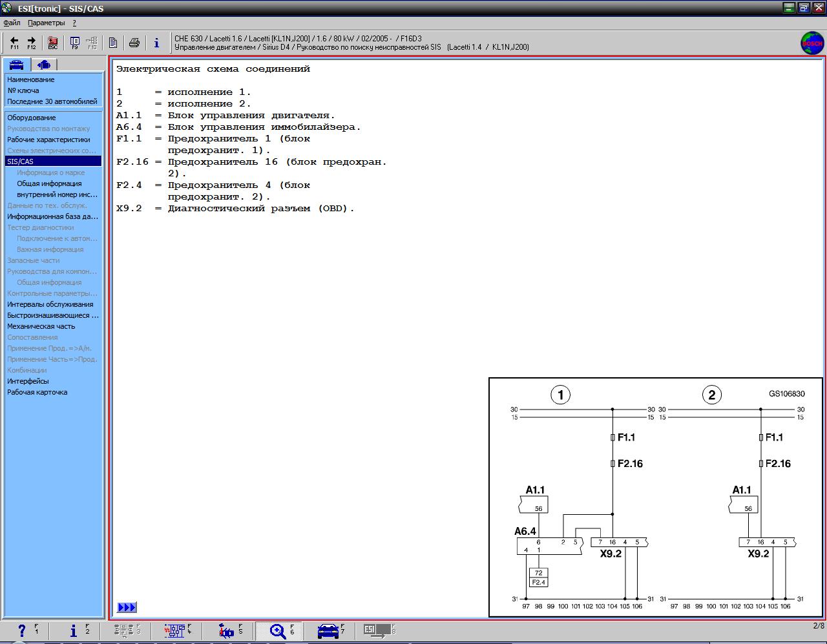This screenshot has width=827, height=644.
Task: Go back with the F11 arrow
Action: 14,43
